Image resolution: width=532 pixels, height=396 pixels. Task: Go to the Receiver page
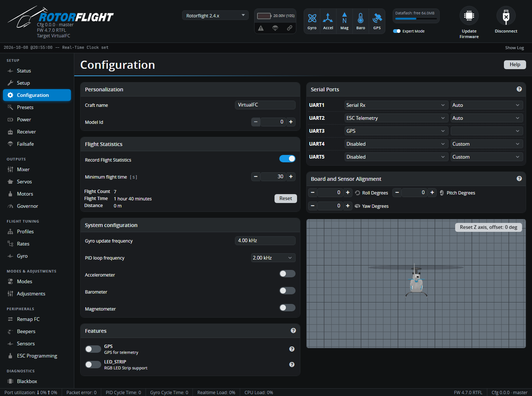point(37,132)
